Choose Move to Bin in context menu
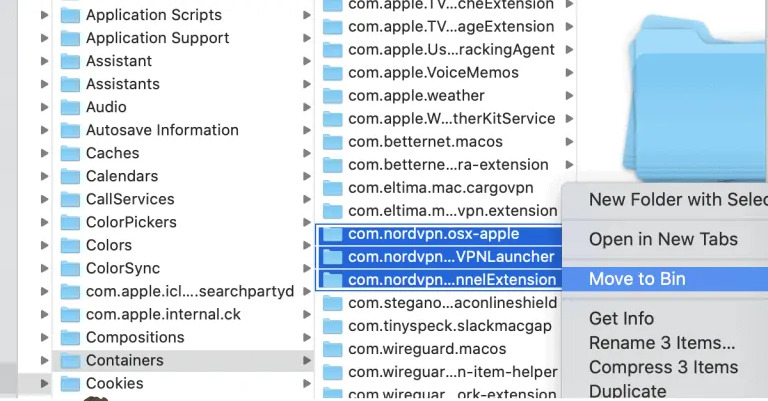 tap(665, 279)
